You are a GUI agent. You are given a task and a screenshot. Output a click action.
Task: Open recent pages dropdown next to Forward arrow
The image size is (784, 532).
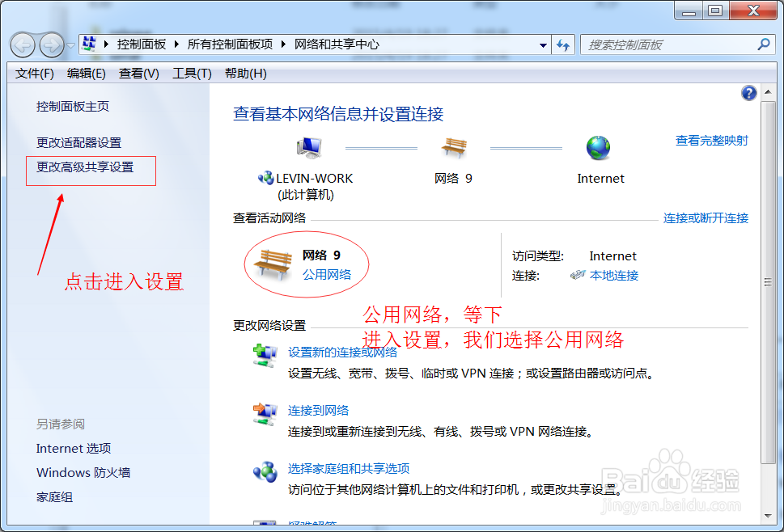click(71, 45)
